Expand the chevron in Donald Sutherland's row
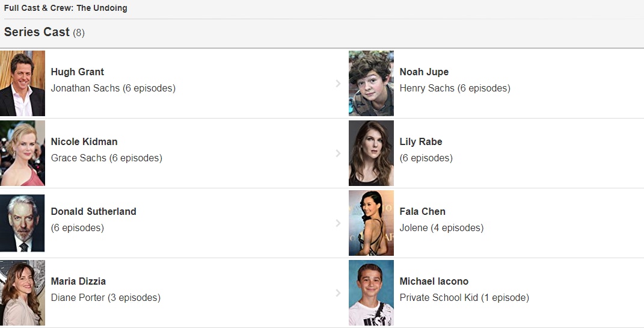The width and height of the screenshot is (644, 328). coord(338,223)
